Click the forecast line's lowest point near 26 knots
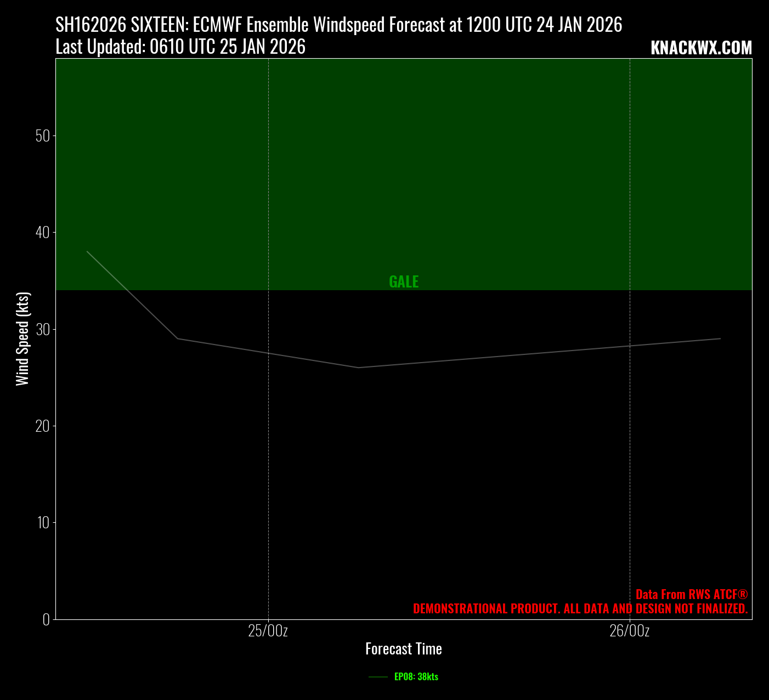Image resolution: width=769 pixels, height=700 pixels. click(x=358, y=368)
